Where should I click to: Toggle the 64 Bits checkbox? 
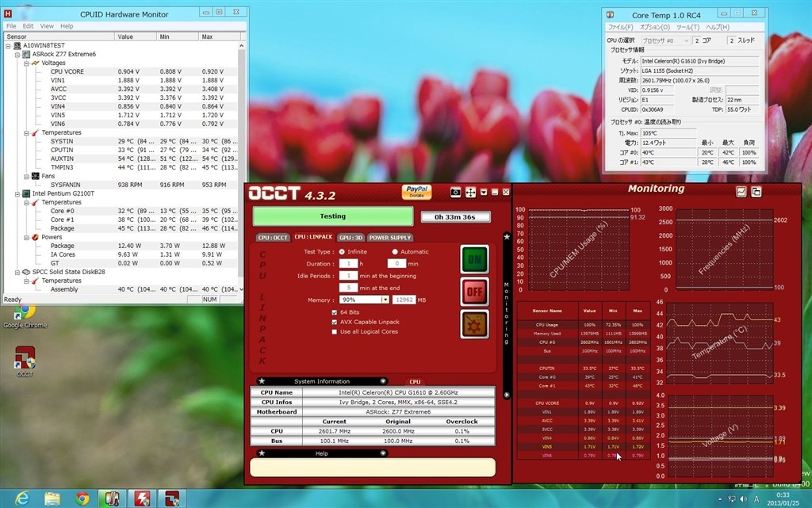[x=335, y=312]
